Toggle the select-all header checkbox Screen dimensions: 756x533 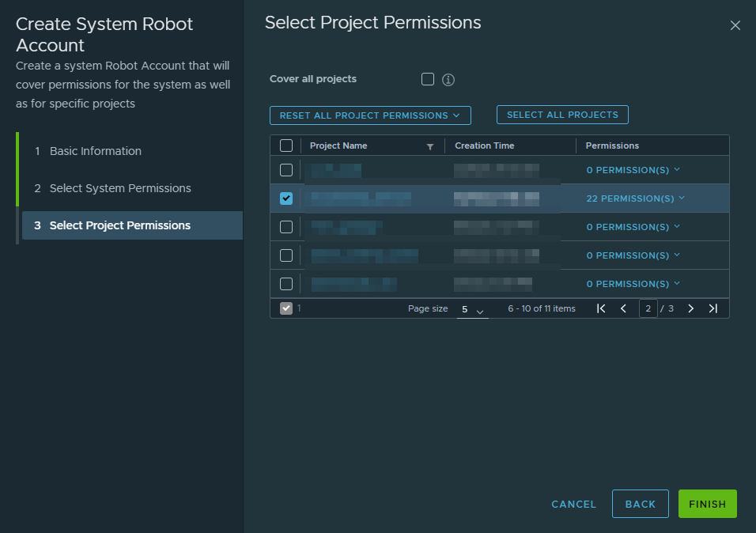[x=286, y=146]
